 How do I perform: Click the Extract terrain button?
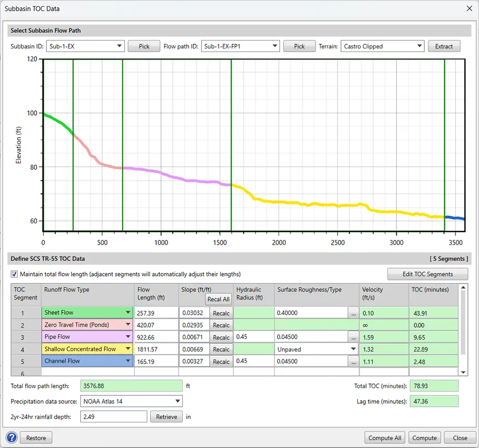[444, 46]
